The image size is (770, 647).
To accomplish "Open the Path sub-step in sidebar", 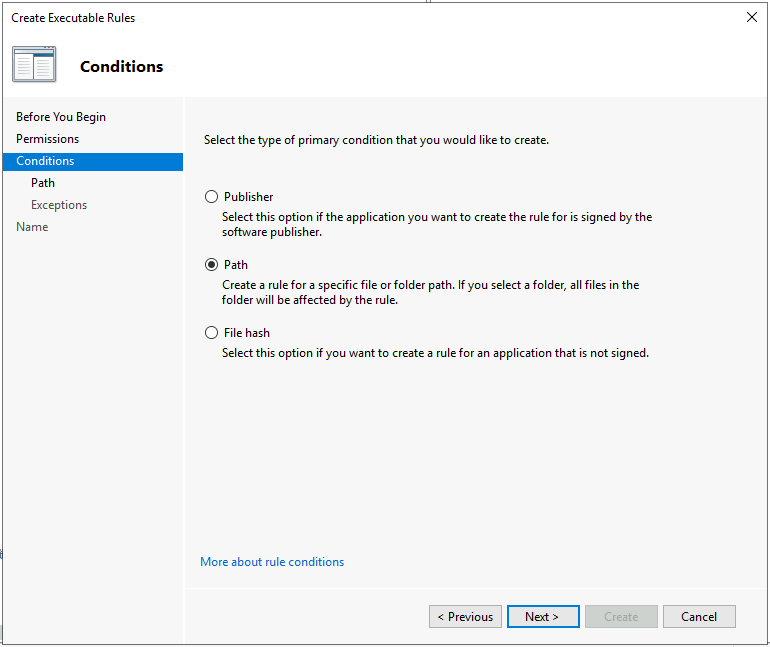I will point(43,183).
